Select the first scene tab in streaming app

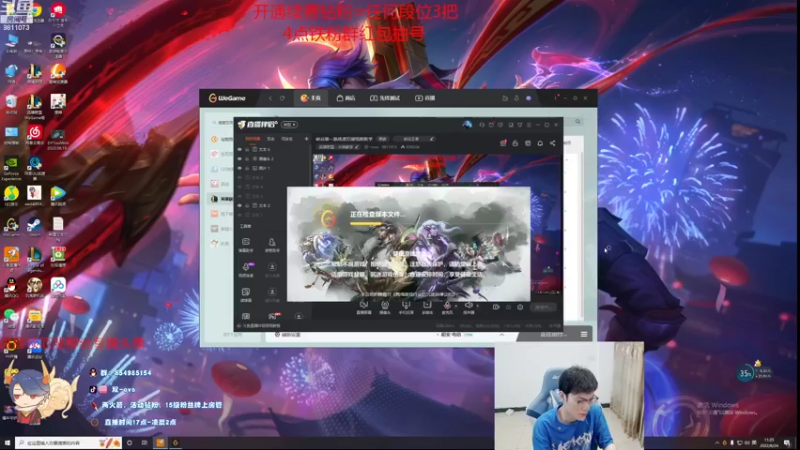(253, 139)
